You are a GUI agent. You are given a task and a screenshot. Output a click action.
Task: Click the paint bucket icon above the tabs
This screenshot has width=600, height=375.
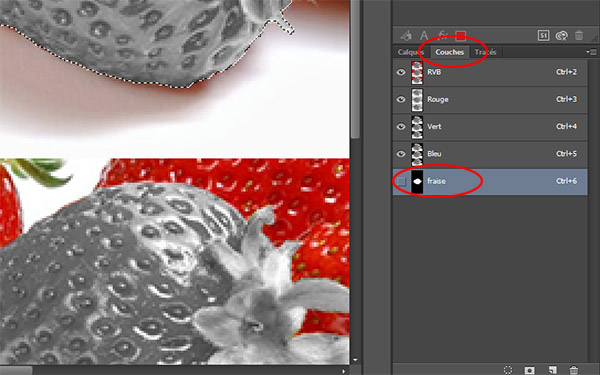tap(406, 36)
